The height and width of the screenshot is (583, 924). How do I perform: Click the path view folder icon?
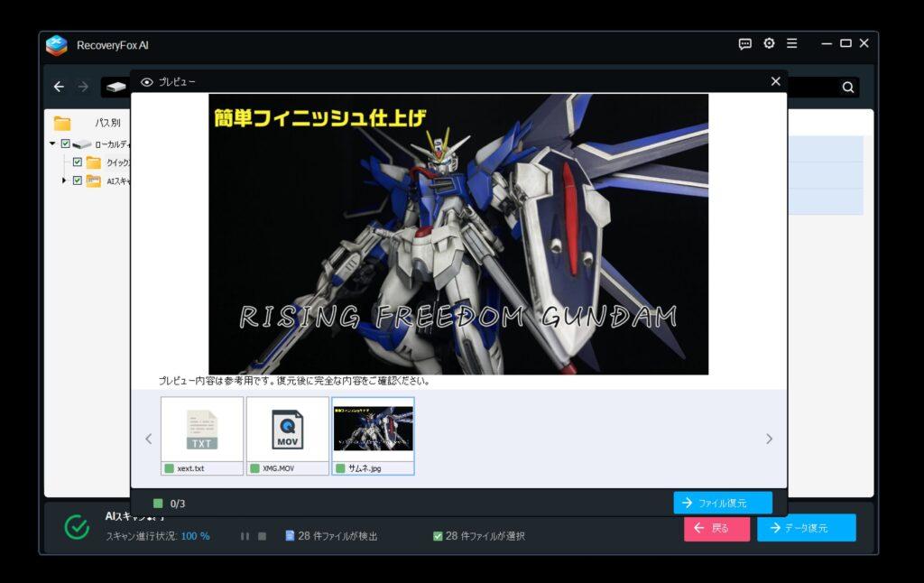[62, 123]
